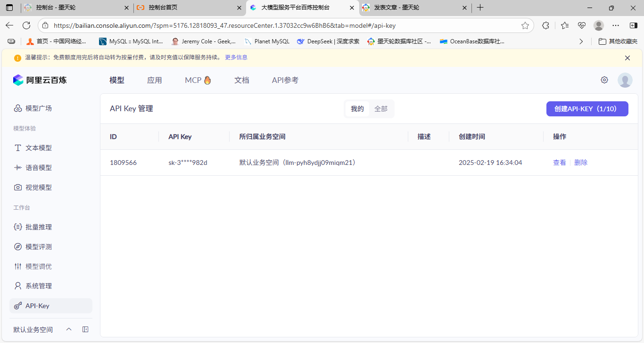Click the 创建API-KEY (1/10) button
644x343 pixels.
tap(587, 109)
